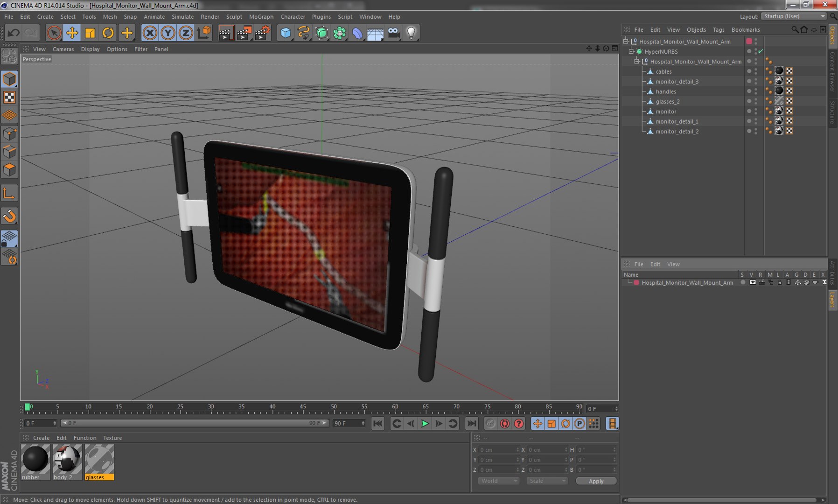Select the body_2 material swatch

tap(67, 462)
